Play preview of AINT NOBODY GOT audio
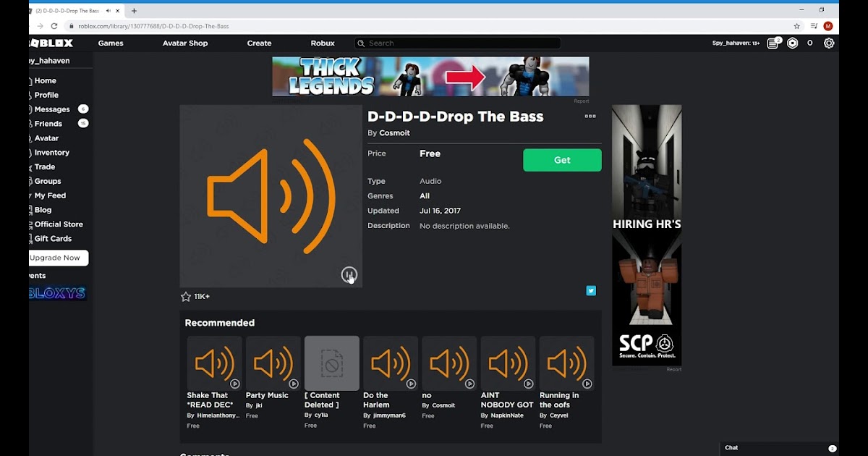868x456 pixels. [x=528, y=384]
